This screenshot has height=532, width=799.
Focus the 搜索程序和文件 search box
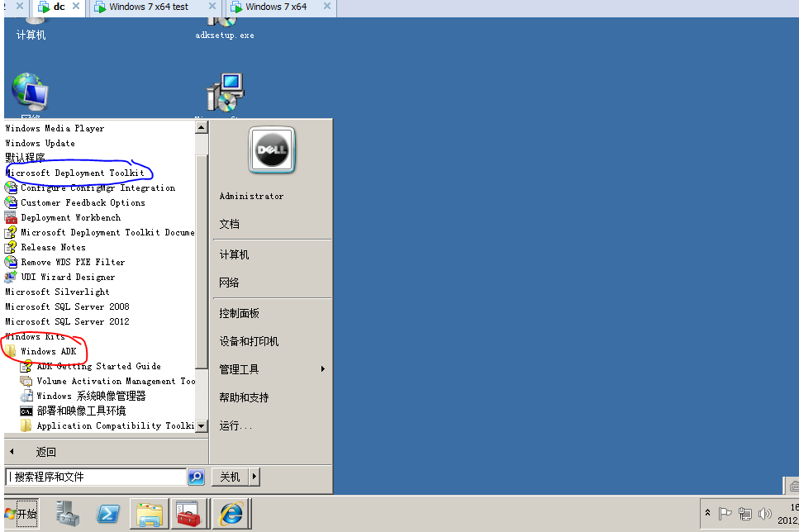tap(96, 477)
